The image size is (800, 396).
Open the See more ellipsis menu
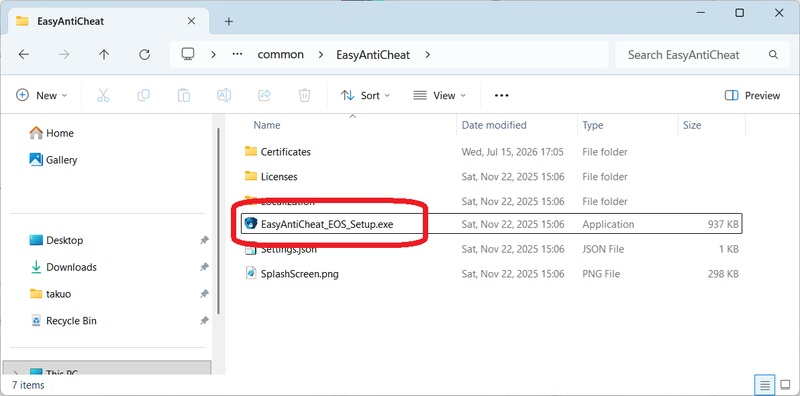point(502,95)
